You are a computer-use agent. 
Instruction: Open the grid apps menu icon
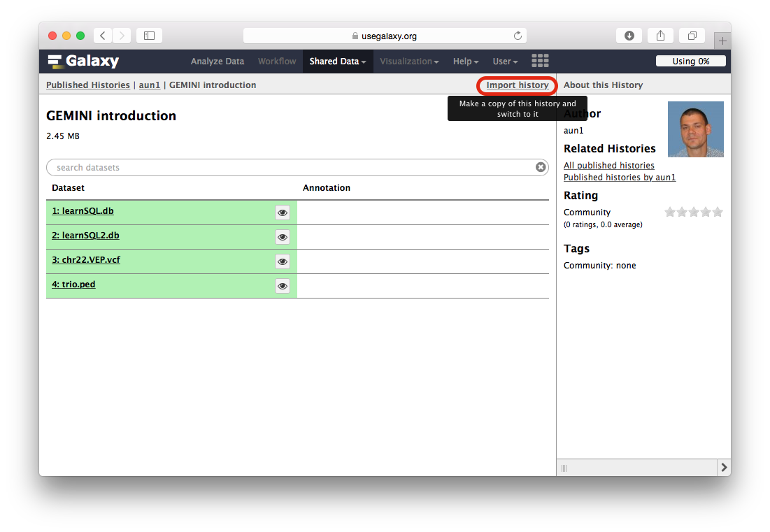pos(540,61)
